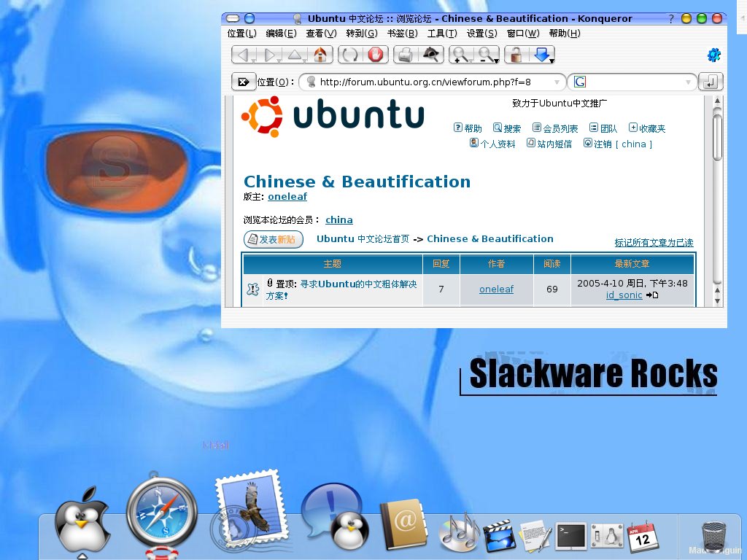Screen dimensions: 747x560
Task: Open the chat bubble penguin icon
Action: (335, 517)
